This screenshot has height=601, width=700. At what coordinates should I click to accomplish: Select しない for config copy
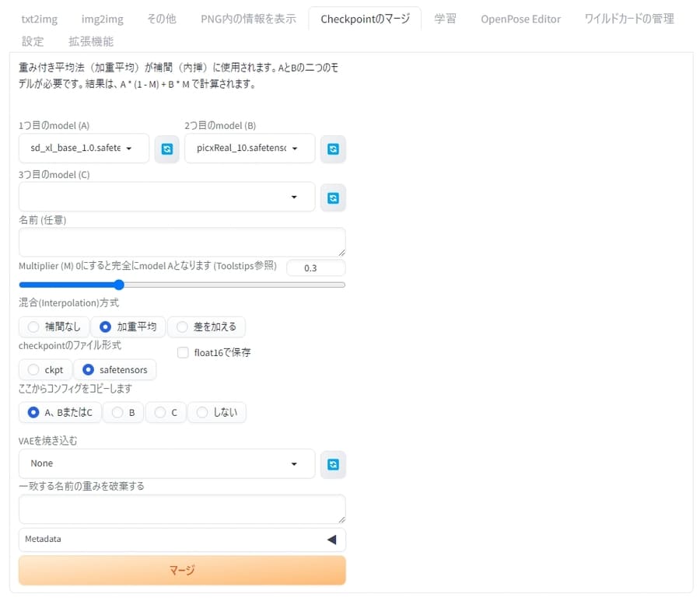217,412
